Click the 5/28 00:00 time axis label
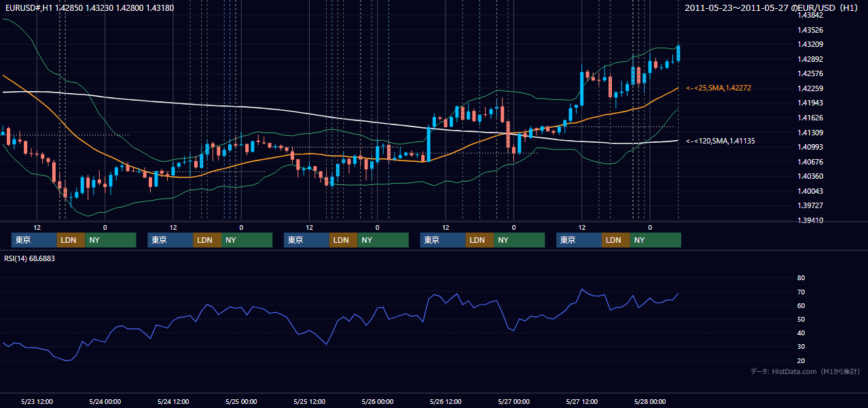 pyautogui.click(x=649, y=401)
